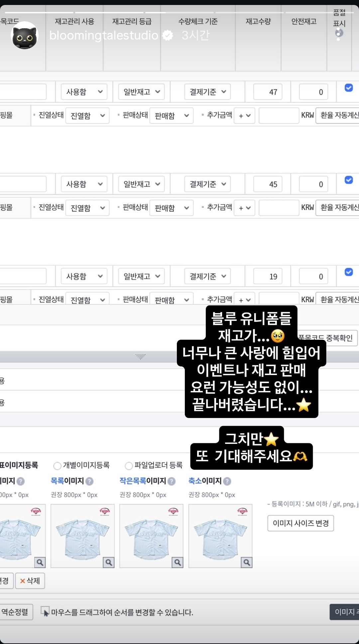Click the 재고수량 field showing 45

click(x=268, y=184)
